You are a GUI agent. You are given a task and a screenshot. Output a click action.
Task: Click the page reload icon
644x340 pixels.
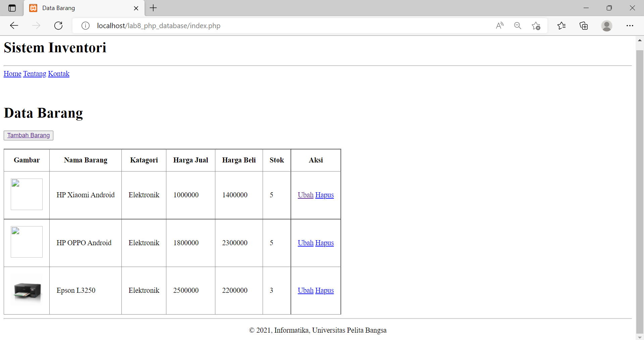tap(58, 25)
